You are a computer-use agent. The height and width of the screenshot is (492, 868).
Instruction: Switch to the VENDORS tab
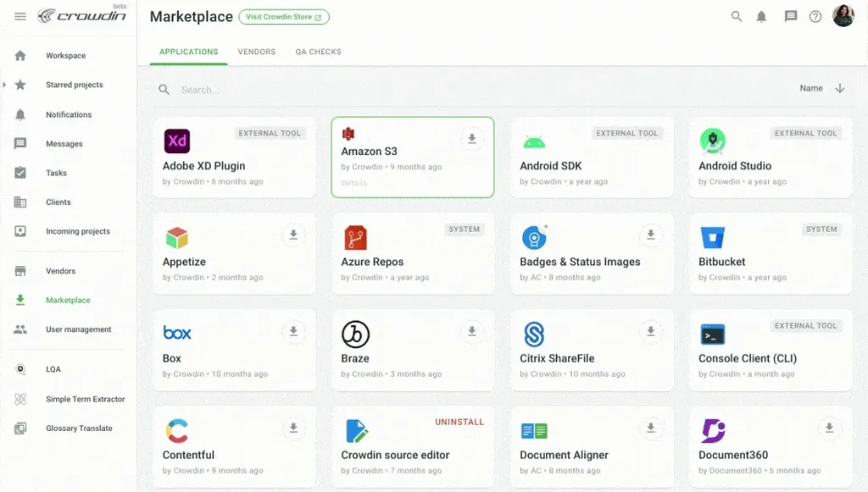[x=256, y=52]
